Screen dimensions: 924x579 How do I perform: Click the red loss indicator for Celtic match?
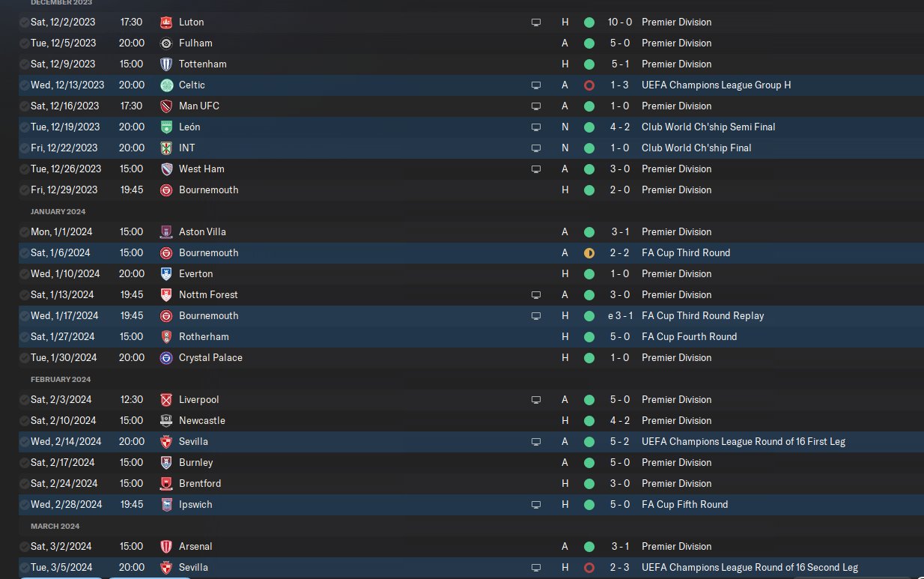point(589,85)
